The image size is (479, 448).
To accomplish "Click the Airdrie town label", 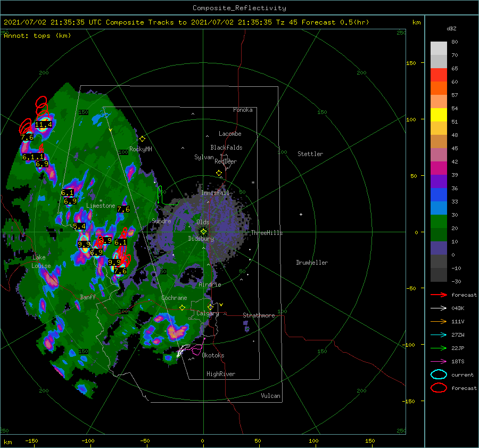I will [210, 284].
